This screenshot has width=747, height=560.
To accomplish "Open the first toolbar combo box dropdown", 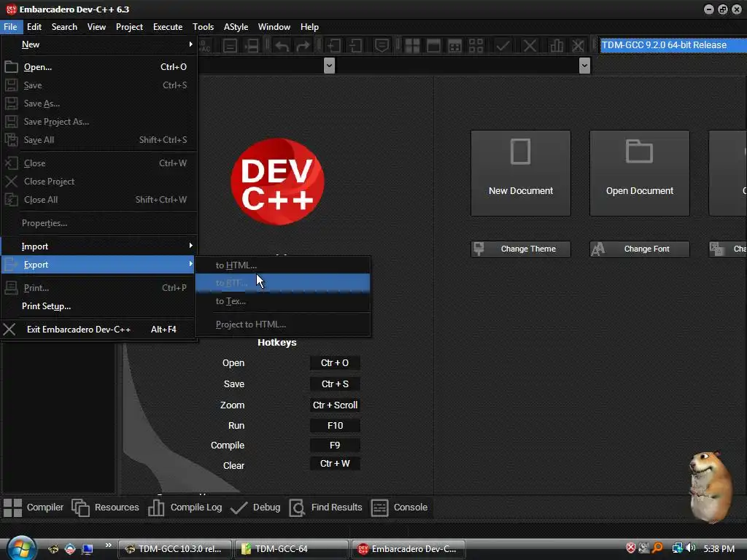I will 329,65.
